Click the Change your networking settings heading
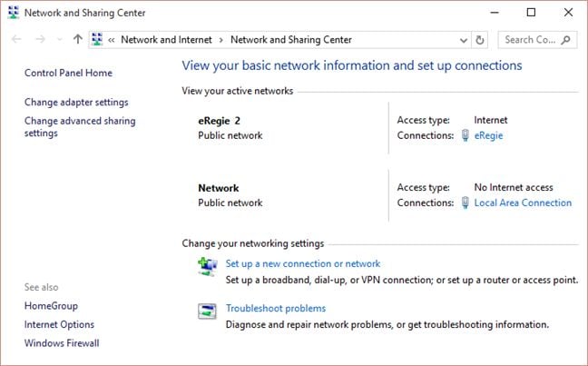The image size is (588, 366). pyautogui.click(x=253, y=243)
